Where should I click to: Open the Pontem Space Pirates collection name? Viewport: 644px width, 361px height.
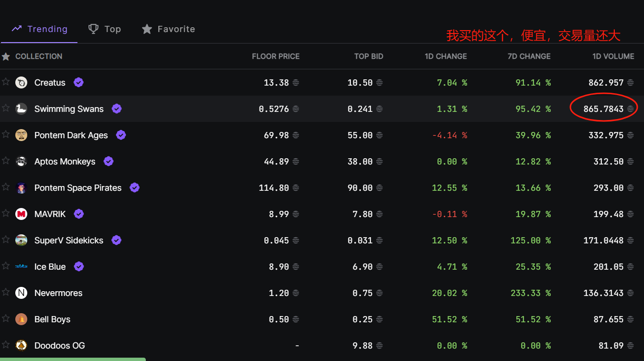coord(78,188)
